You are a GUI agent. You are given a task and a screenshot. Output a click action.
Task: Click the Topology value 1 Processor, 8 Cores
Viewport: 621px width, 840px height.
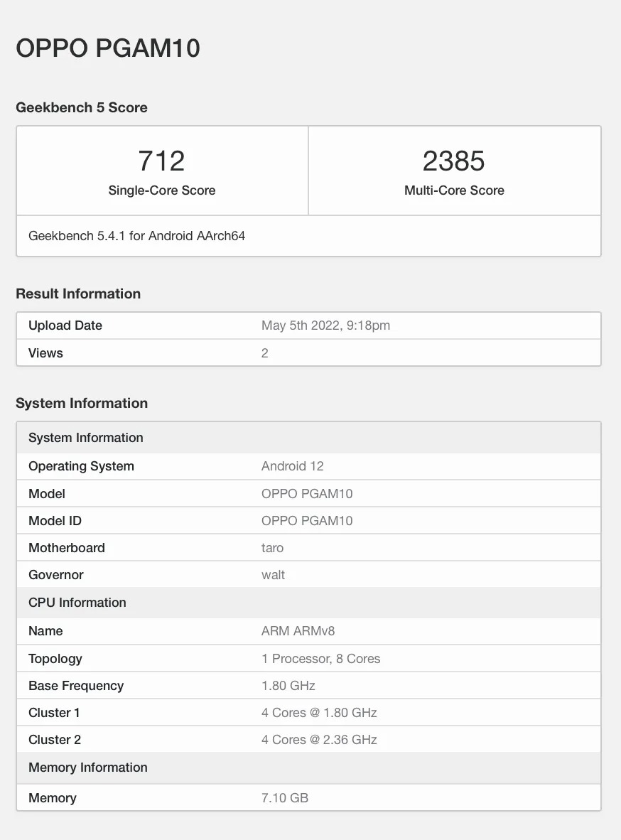point(320,659)
